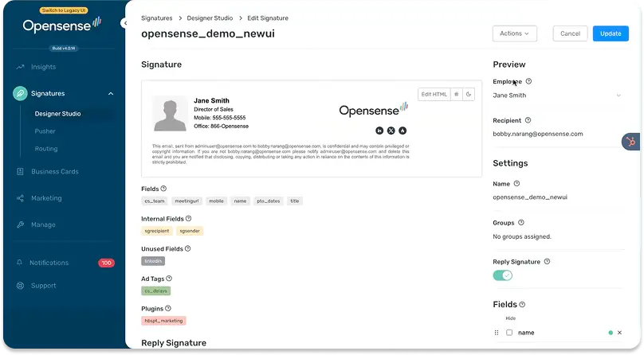Image resolution: width=644 pixels, height=355 pixels.
Task: Click Switch to Legacy UI badge
Action: pyautogui.click(x=64, y=10)
